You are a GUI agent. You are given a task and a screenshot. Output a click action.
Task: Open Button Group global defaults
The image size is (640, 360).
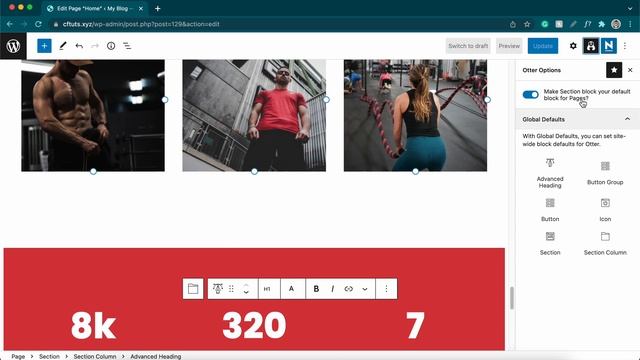pyautogui.click(x=605, y=173)
